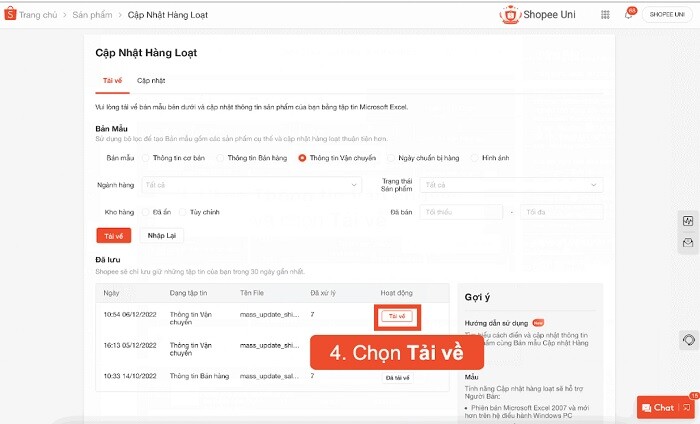Select the 10:54 06/12/2022 date cell
The height and width of the screenshot is (424, 700).
coord(130,315)
